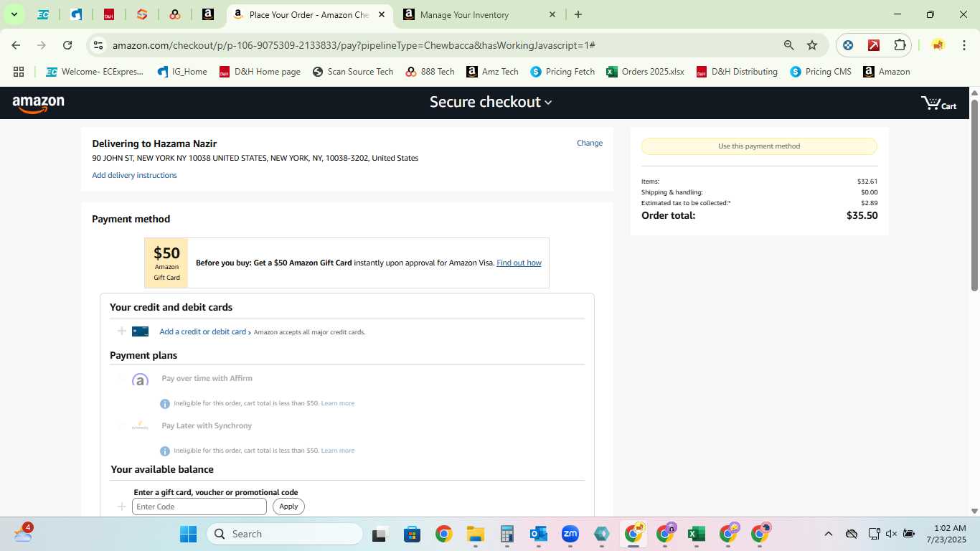Open the pinned three-circles 888 tab icon
Screen dimensions: 980x551
(175, 14)
